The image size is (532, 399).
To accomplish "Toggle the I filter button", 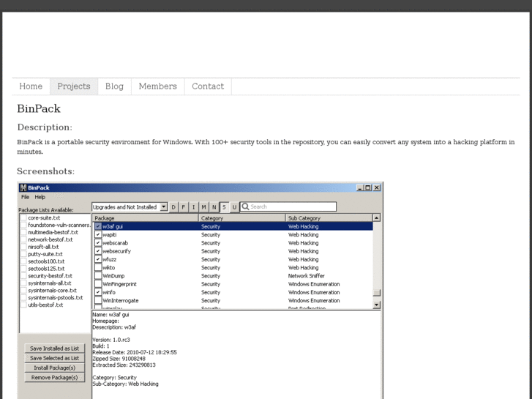I will 194,206.
